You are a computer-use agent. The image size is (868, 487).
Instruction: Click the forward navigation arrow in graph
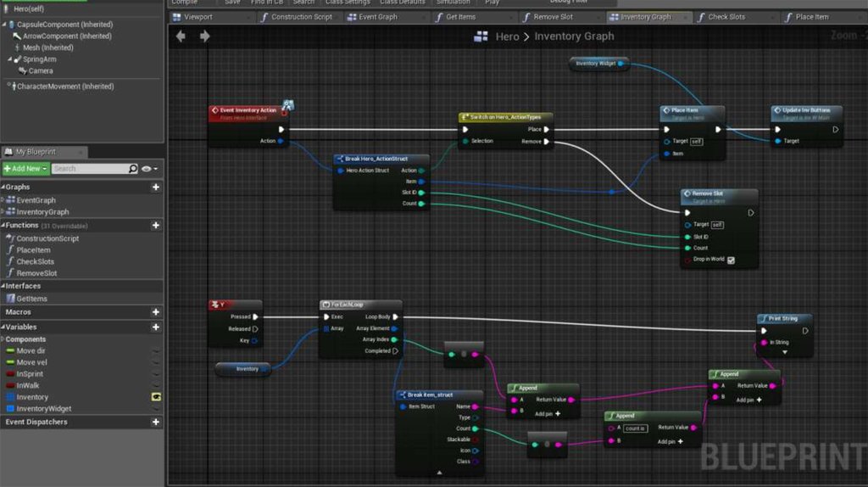(204, 36)
